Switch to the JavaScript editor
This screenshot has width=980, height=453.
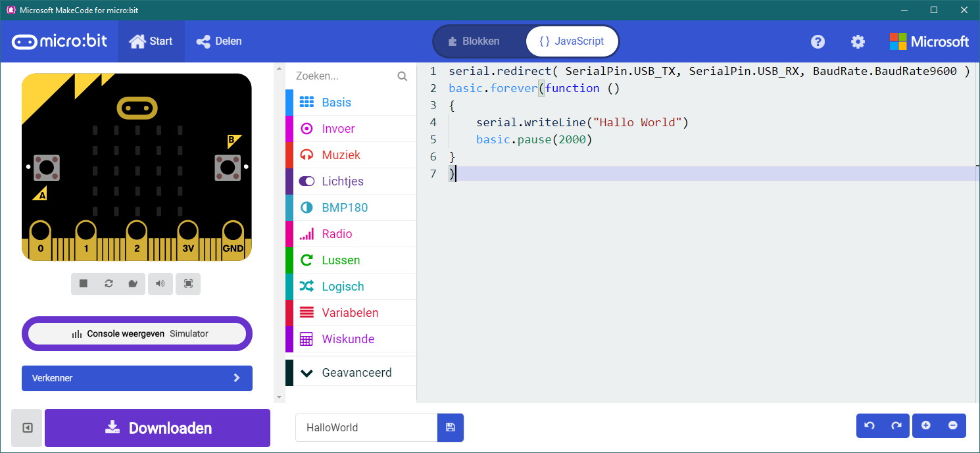coord(572,41)
